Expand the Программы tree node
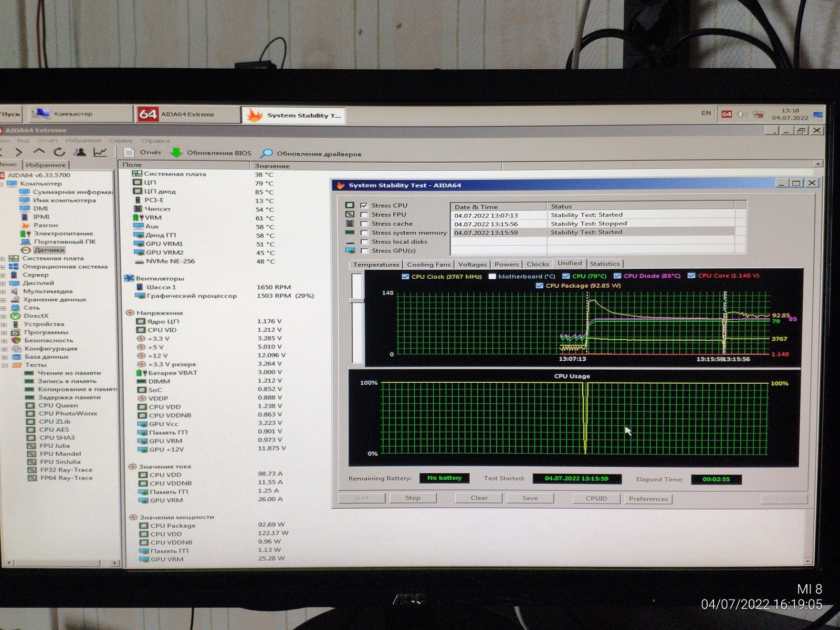The width and height of the screenshot is (840, 630). [x=3, y=333]
